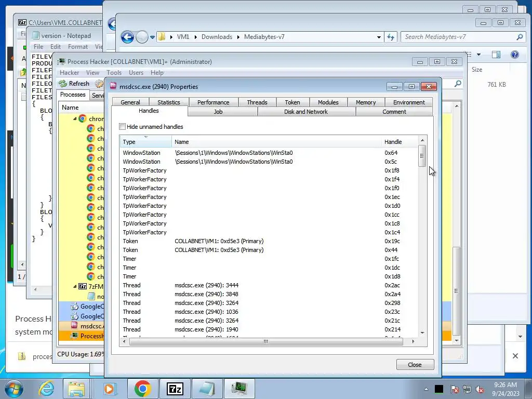The height and width of the screenshot is (399, 532).
Task: Open the Disk and Network tab
Action: click(x=305, y=112)
